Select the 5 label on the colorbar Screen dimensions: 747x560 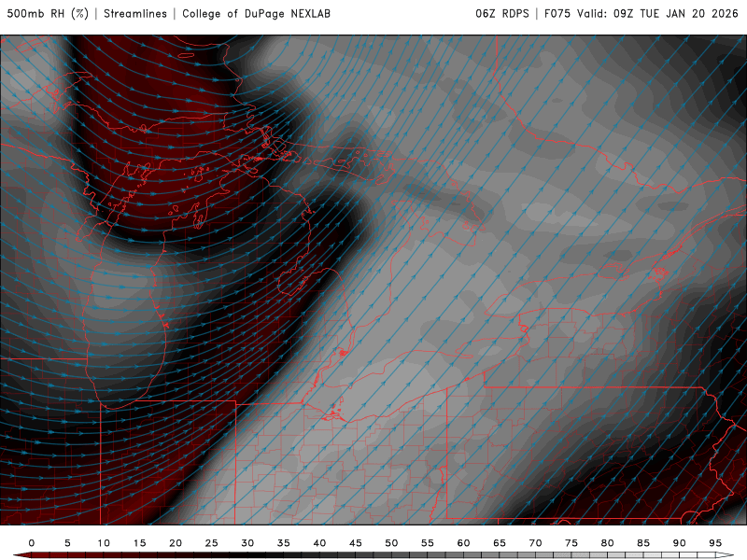point(67,543)
